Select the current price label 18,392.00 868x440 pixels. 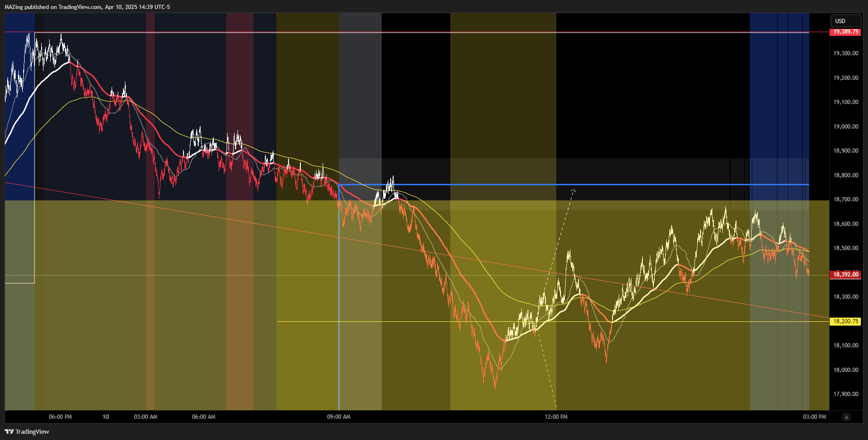coord(846,275)
